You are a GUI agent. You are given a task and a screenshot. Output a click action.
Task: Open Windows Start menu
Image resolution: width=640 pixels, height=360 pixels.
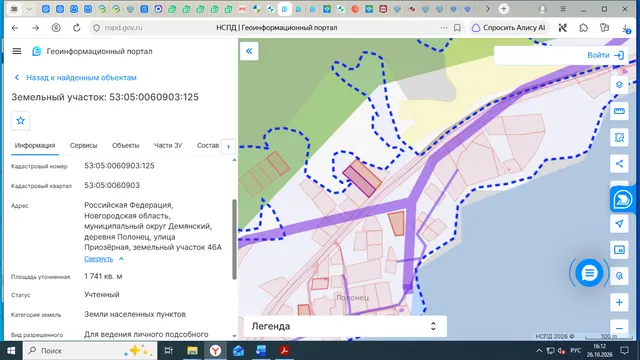click(11, 351)
